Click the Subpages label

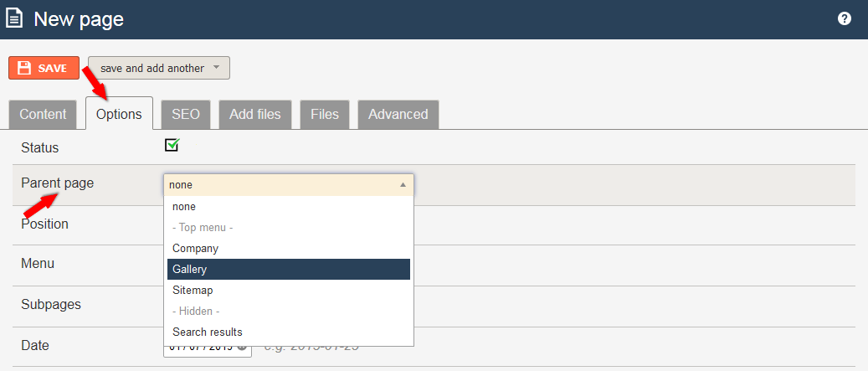pyautogui.click(x=51, y=305)
